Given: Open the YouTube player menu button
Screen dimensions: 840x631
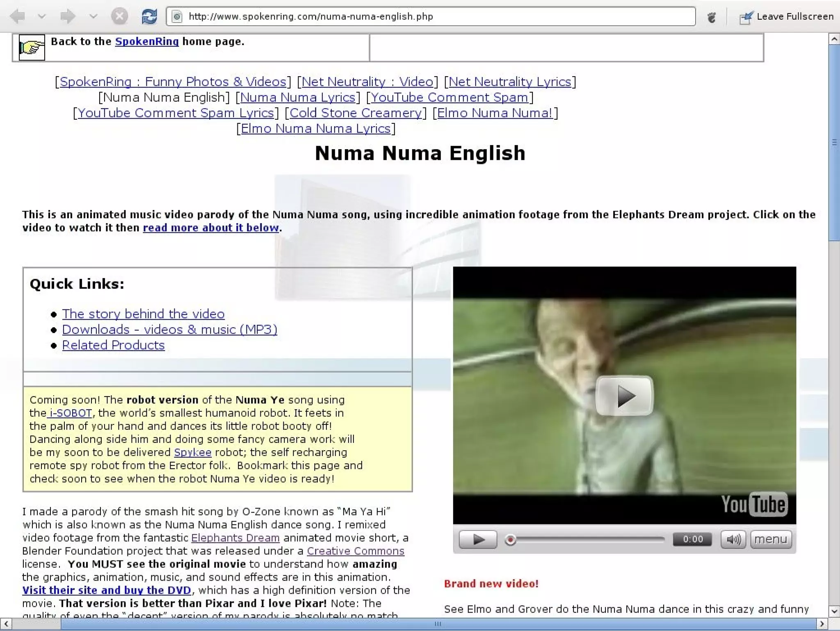Looking at the screenshot, I should (771, 539).
